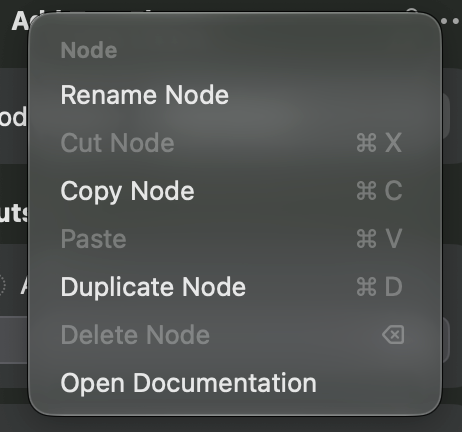Click the ellipsis more-options icon

(451, 21)
